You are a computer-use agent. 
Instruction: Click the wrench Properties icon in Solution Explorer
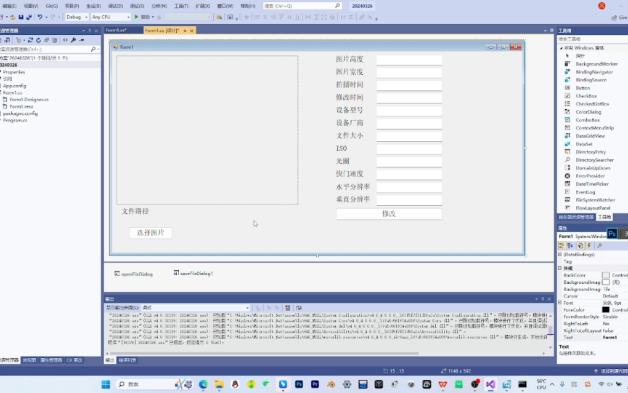(73, 40)
